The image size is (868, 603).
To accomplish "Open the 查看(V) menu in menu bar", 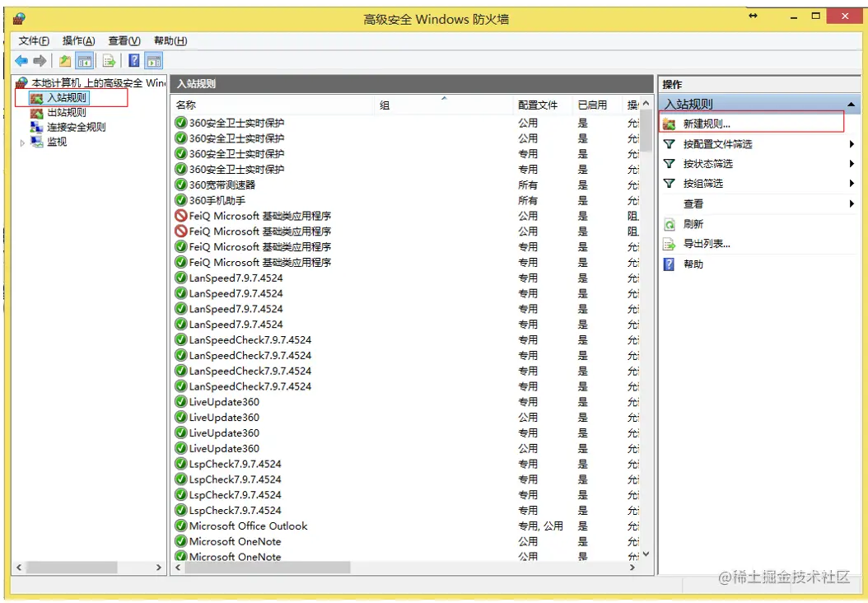I will pos(124,41).
